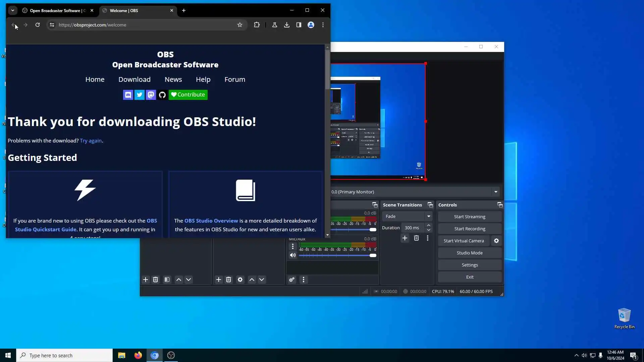Open the Download menu on OBS site
Screen dimensions: 644x362
(135, 79)
